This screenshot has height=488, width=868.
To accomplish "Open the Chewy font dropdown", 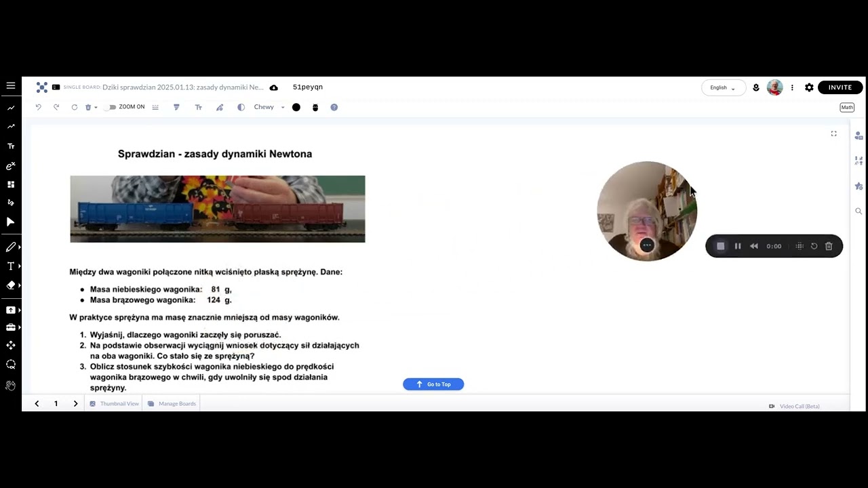I will click(x=269, y=107).
